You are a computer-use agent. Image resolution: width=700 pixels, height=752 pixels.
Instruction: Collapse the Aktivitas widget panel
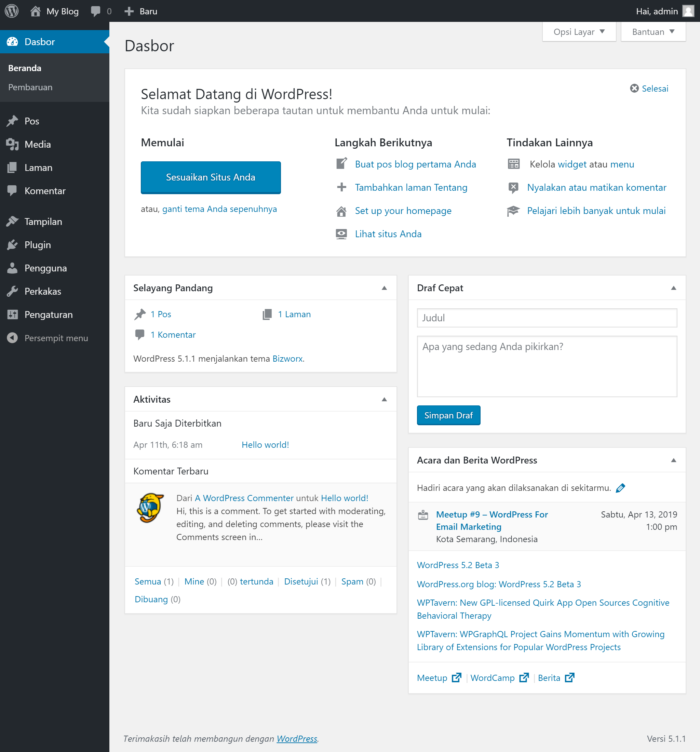(384, 400)
